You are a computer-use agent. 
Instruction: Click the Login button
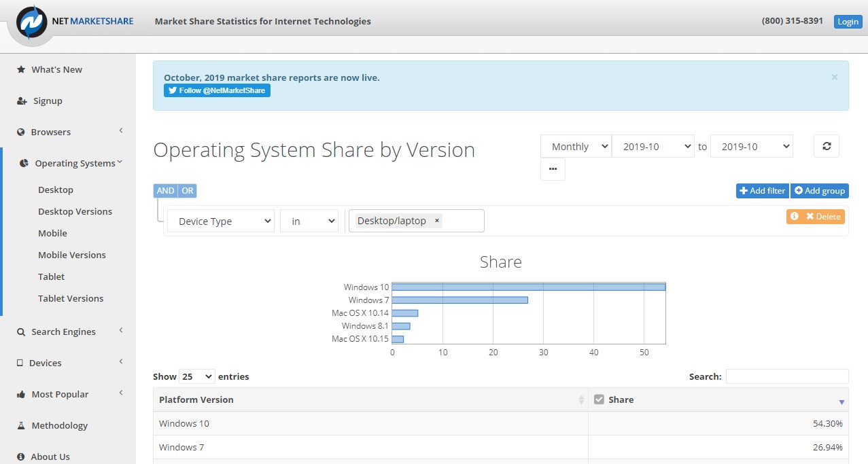(x=848, y=22)
